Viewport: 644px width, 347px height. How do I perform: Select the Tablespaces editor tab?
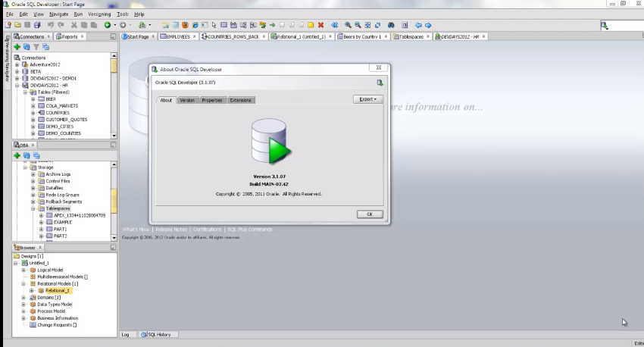pyautogui.click(x=411, y=36)
